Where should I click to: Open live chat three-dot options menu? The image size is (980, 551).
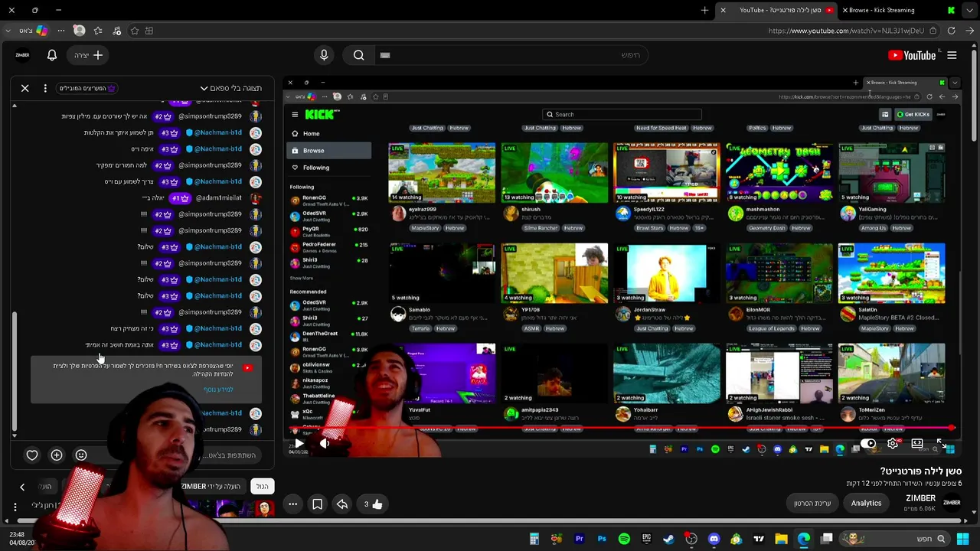(45, 88)
